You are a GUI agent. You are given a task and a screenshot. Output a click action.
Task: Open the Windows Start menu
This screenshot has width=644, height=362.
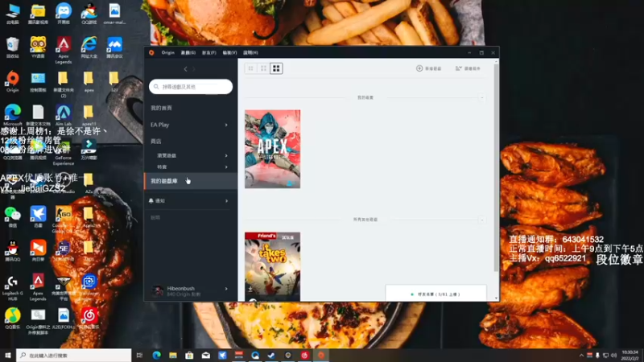click(x=8, y=355)
